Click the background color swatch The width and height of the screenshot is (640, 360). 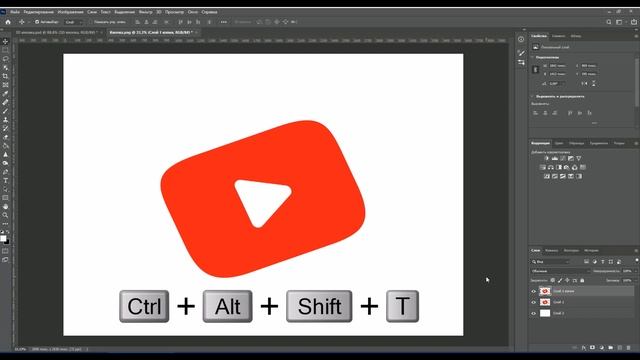(x=7, y=242)
